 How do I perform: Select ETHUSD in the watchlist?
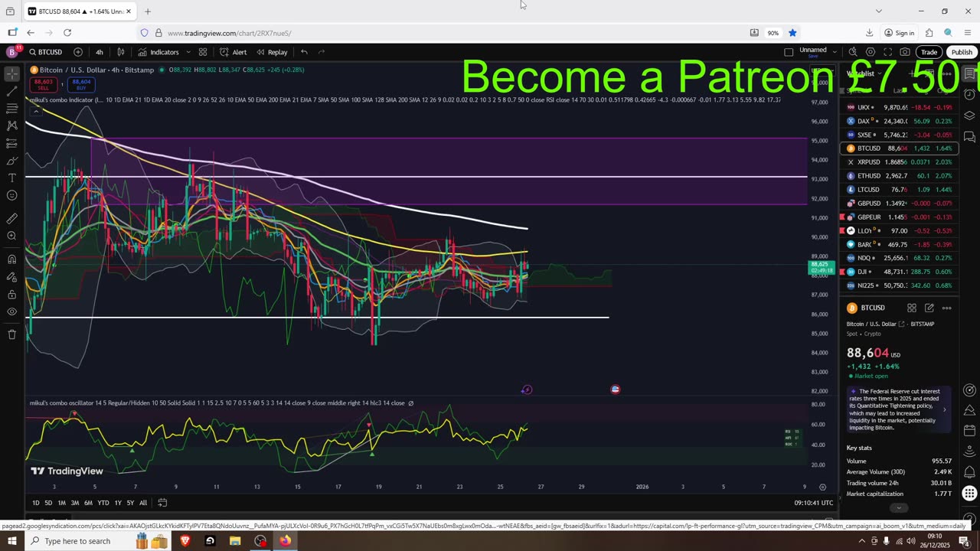click(x=899, y=176)
